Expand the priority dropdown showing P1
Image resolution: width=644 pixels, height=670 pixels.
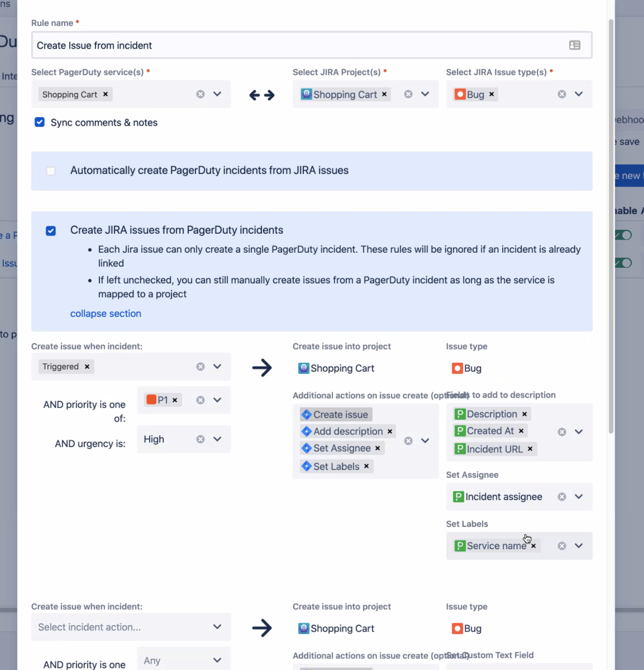point(217,400)
